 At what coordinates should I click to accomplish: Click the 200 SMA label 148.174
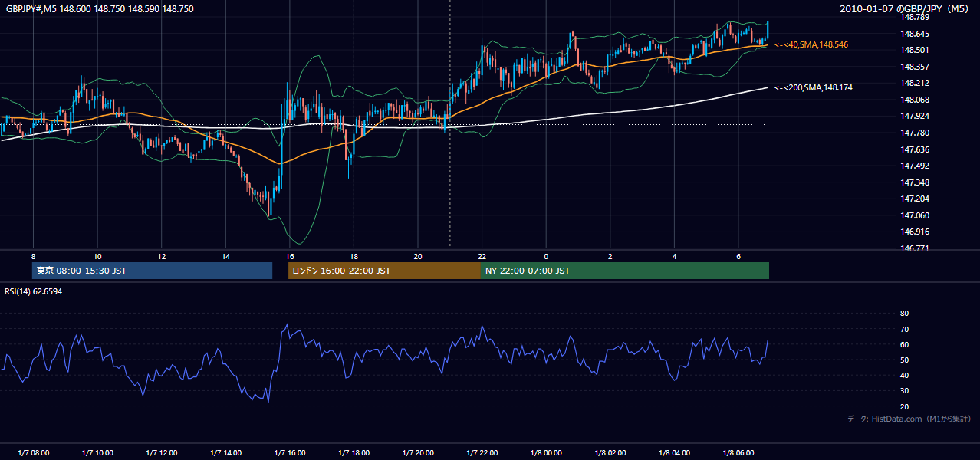tap(814, 88)
